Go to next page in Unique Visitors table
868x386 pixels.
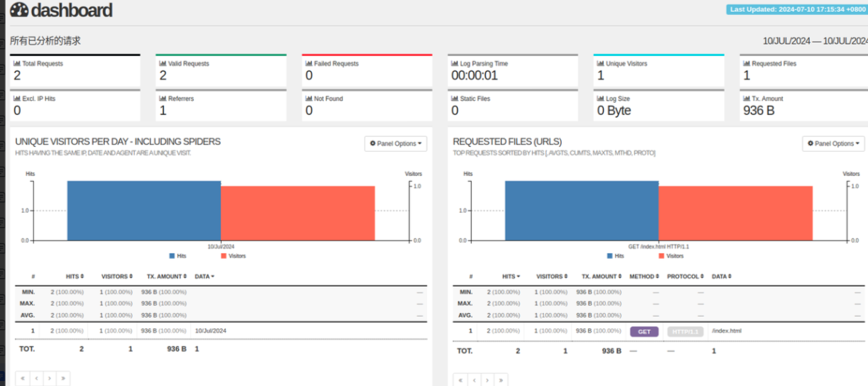[x=50, y=378]
